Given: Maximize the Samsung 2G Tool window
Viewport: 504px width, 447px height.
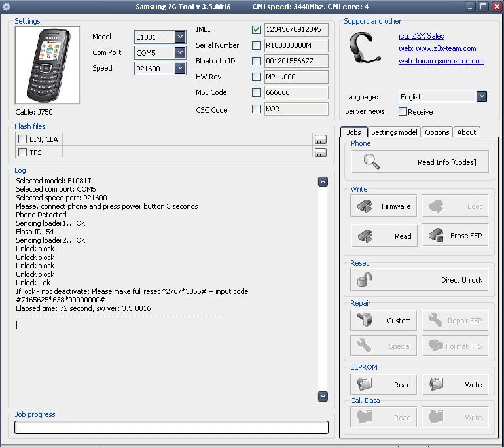Looking at the screenshot, I should pos(483,7).
